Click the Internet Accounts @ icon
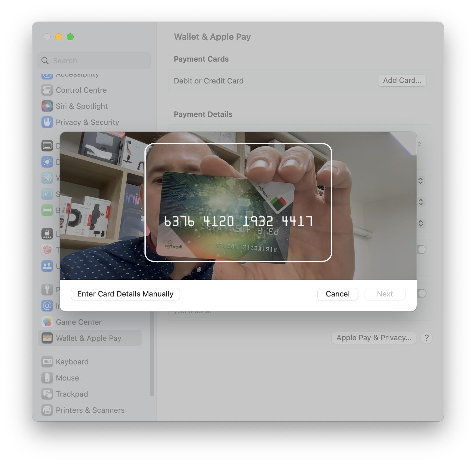This screenshot has height=464, width=476. pyautogui.click(x=47, y=306)
